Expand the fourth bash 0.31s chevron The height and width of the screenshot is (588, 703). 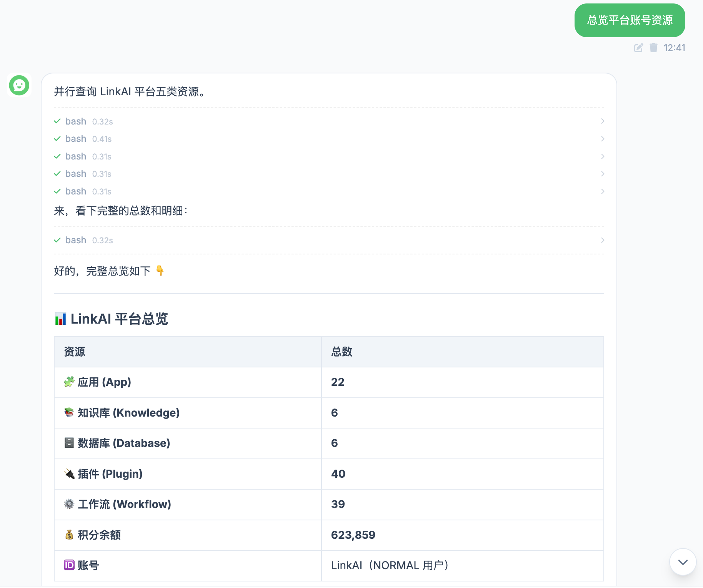(603, 174)
